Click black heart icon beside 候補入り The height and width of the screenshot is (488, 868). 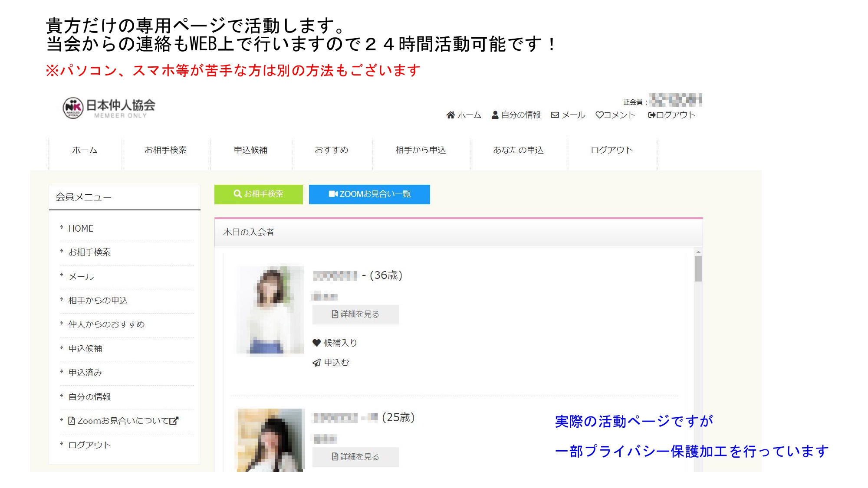pos(316,343)
